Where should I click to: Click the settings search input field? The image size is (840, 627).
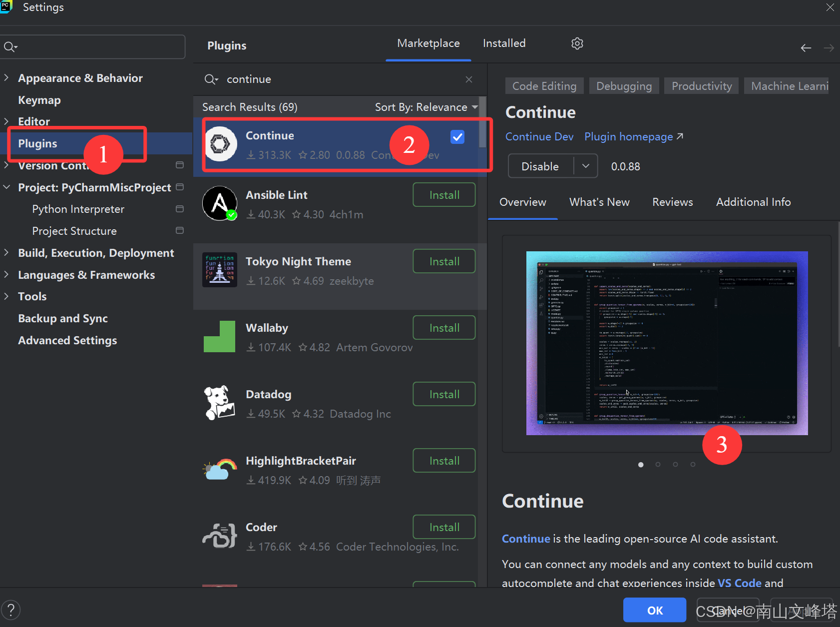[93, 47]
